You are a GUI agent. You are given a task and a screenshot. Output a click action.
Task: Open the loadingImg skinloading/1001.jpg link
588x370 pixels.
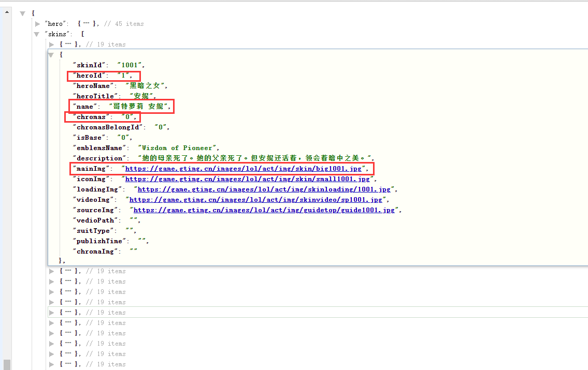(264, 189)
